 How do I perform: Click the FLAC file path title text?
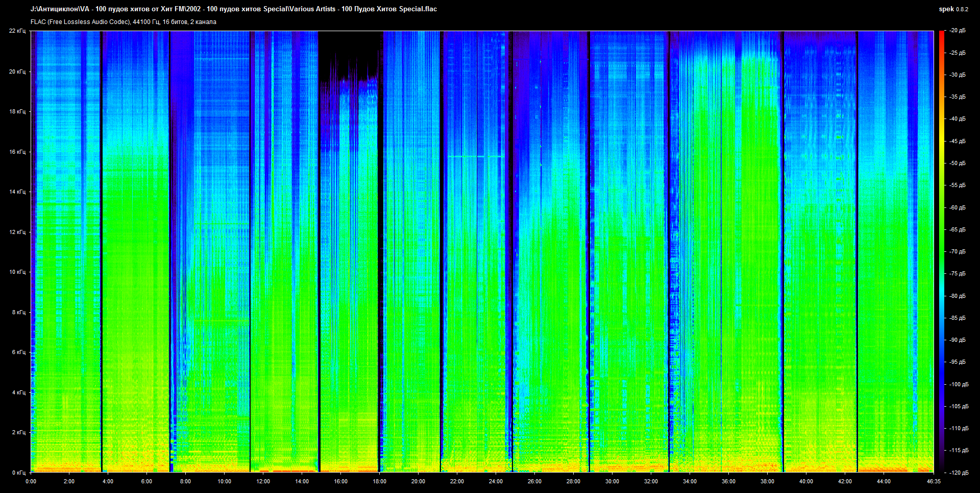tap(233, 9)
